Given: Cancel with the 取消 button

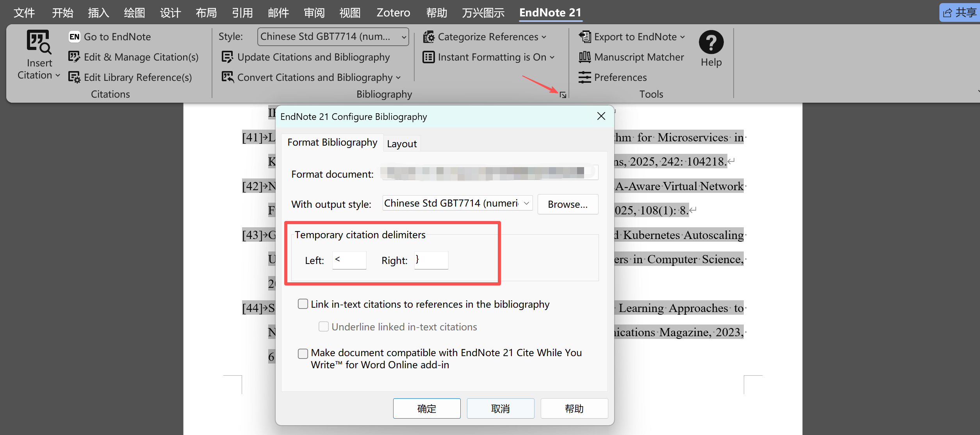Looking at the screenshot, I should pos(501,408).
